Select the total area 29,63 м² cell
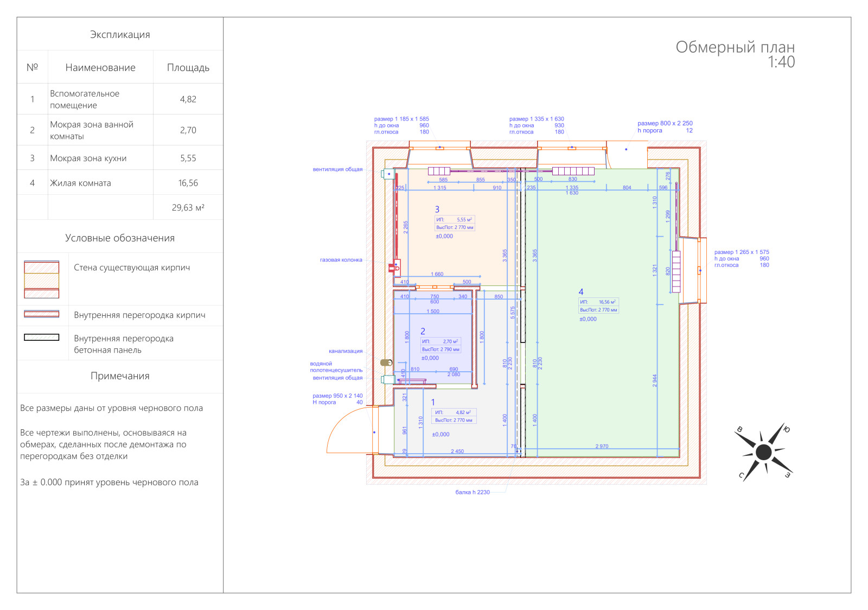868x610 pixels. (x=188, y=208)
